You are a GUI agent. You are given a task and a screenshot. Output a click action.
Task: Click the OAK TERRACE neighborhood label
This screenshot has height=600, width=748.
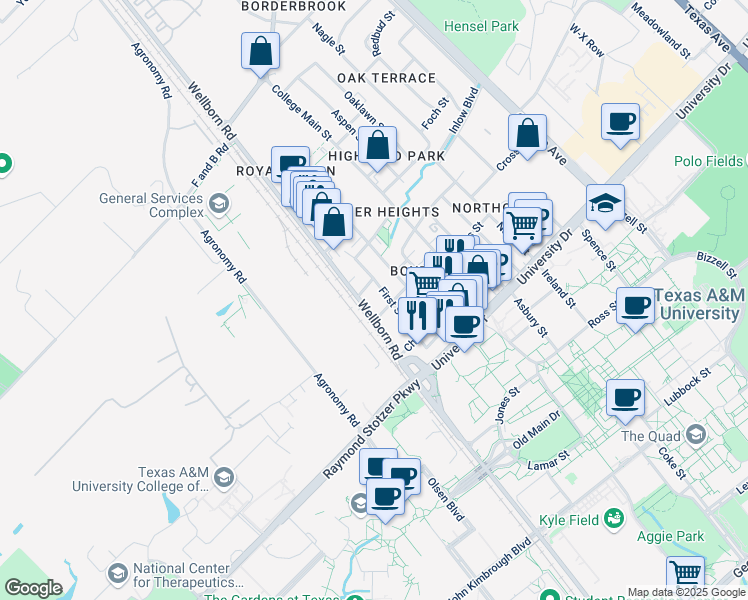click(386, 78)
